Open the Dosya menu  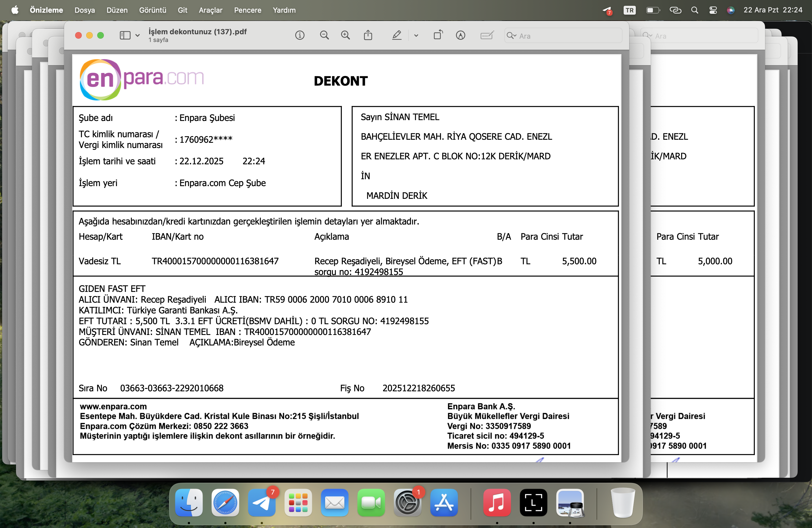click(85, 10)
